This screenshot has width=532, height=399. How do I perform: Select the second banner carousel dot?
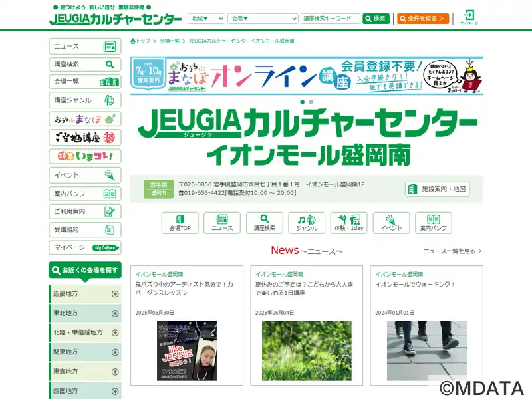tap(311, 102)
